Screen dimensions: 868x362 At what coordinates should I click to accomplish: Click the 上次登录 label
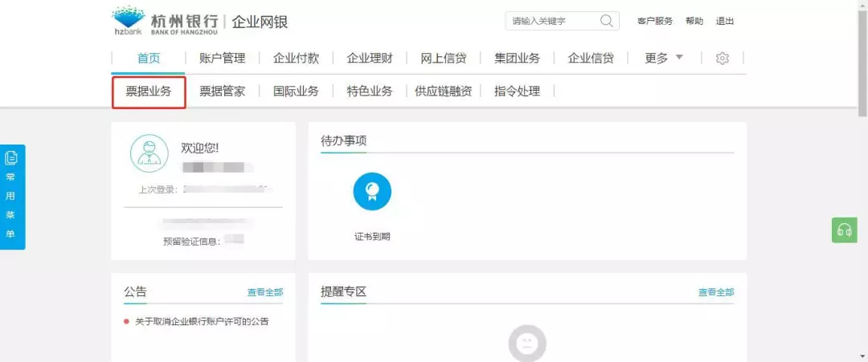[x=158, y=189]
